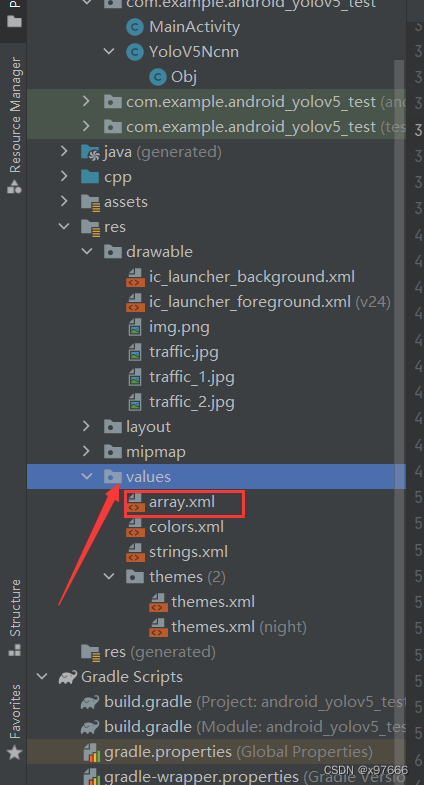
Task: Open the Structure tool window tab
Action: coord(14,617)
